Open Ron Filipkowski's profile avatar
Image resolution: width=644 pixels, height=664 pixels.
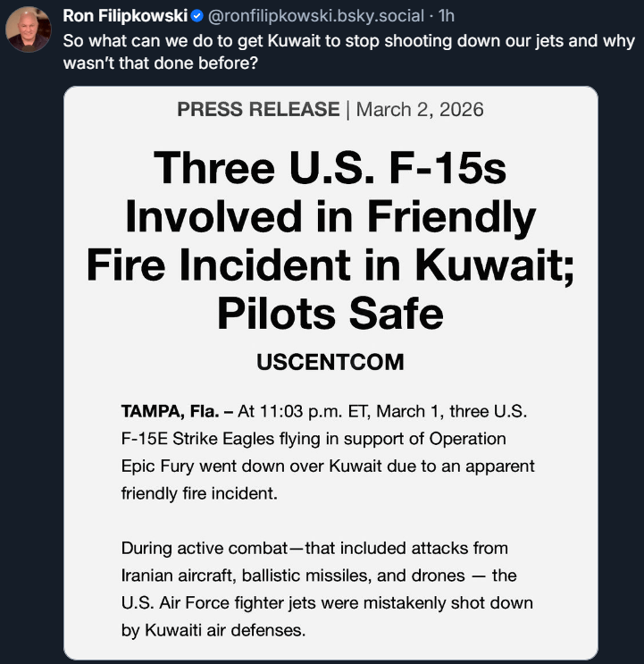(28, 29)
